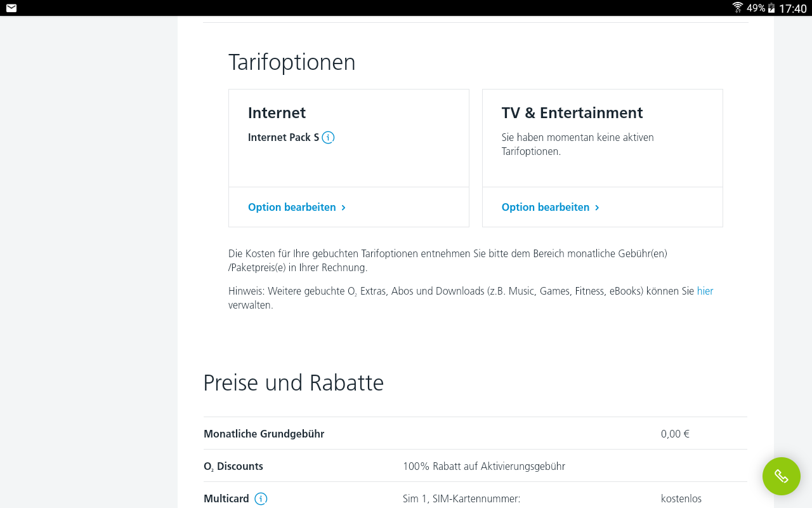Click the 17:40 clock in status bar
The width and height of the screenshot is (812, 508).
(793, 8)
